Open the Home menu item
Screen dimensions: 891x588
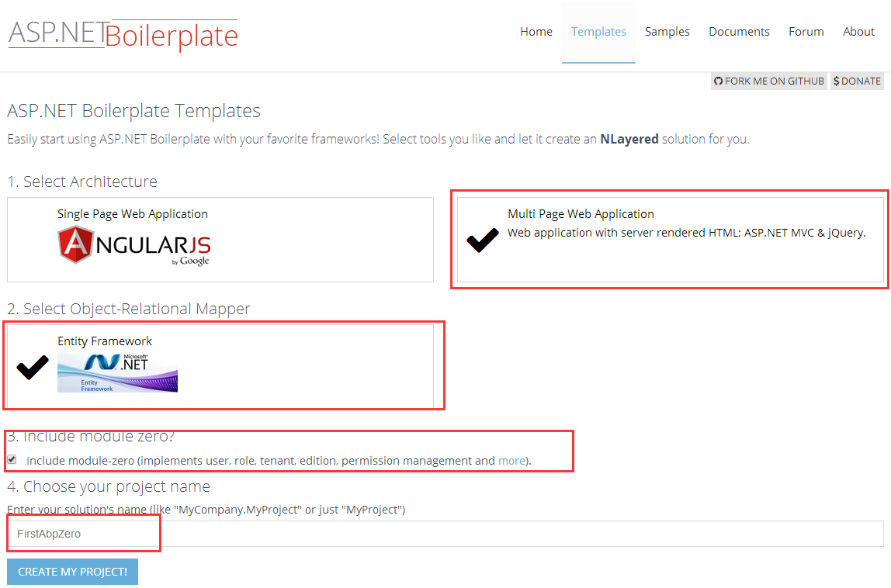coord(536,32)
